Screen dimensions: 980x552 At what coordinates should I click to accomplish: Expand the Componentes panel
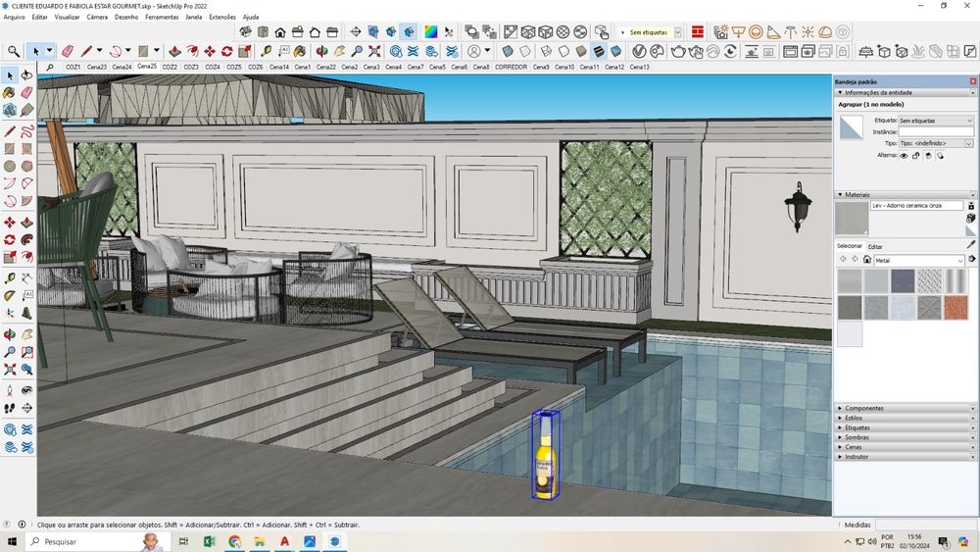click(x=863, y=408)
